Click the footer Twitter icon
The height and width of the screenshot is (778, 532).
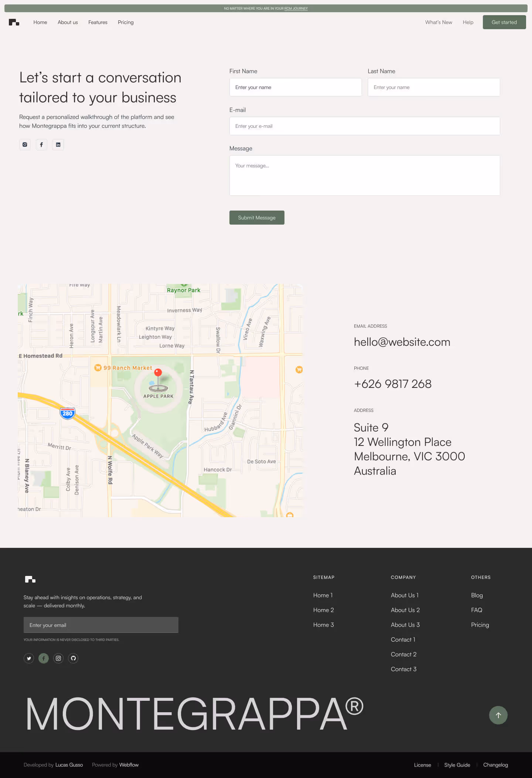[x=29, y=658]
